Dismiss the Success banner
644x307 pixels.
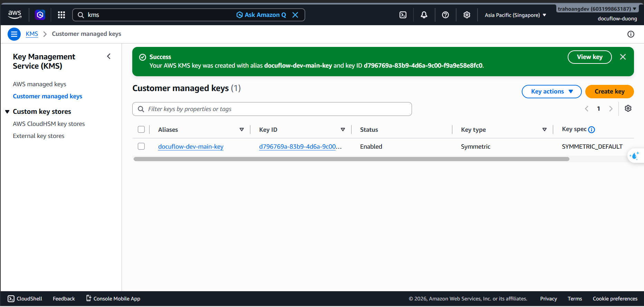[x=623, y=57]
